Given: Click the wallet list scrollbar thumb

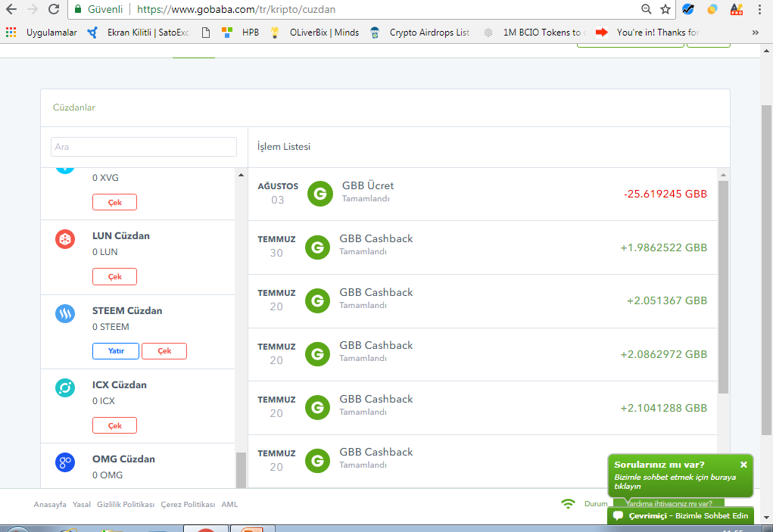Looking at the screenshot, I should click(x=241, y=470).
